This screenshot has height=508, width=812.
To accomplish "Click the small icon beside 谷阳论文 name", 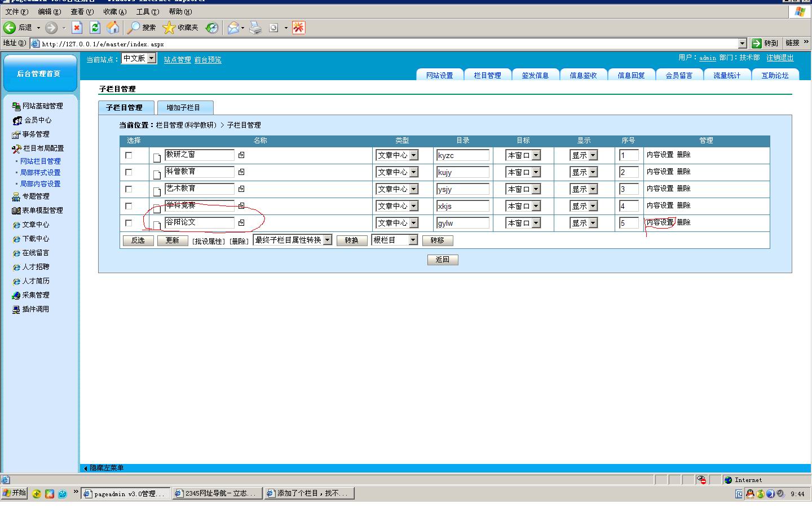I will click(241, 223).
